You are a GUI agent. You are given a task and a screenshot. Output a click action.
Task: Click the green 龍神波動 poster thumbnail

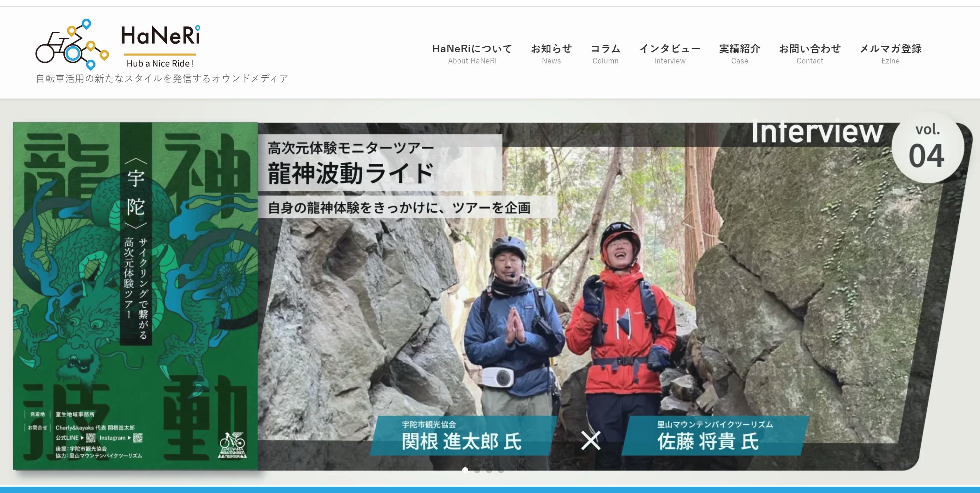pyautogui.click(x=135, y=296)
